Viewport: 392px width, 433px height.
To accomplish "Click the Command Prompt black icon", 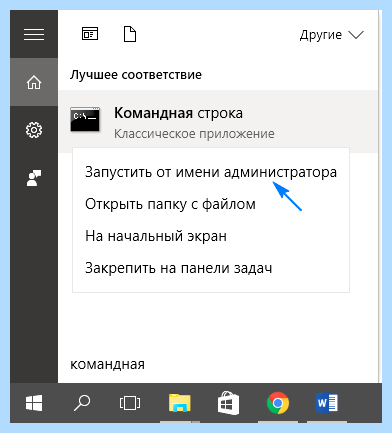I will tap(85, 119).
